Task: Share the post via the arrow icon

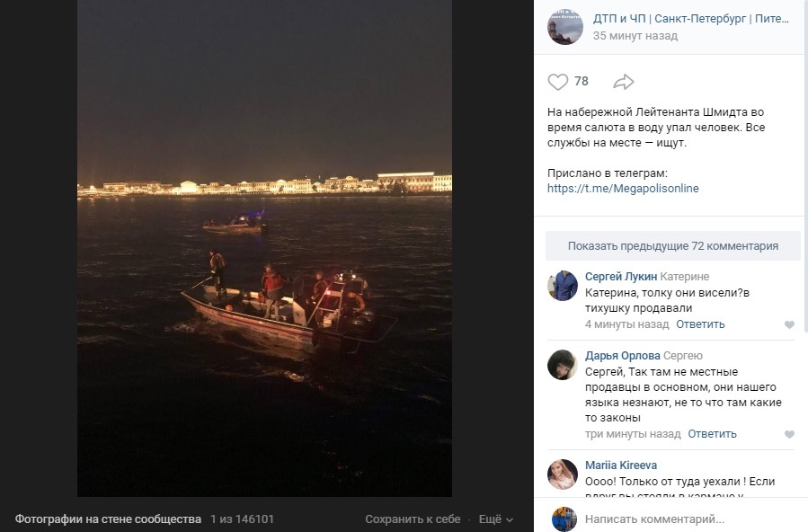Action: (x=624, y=82)
